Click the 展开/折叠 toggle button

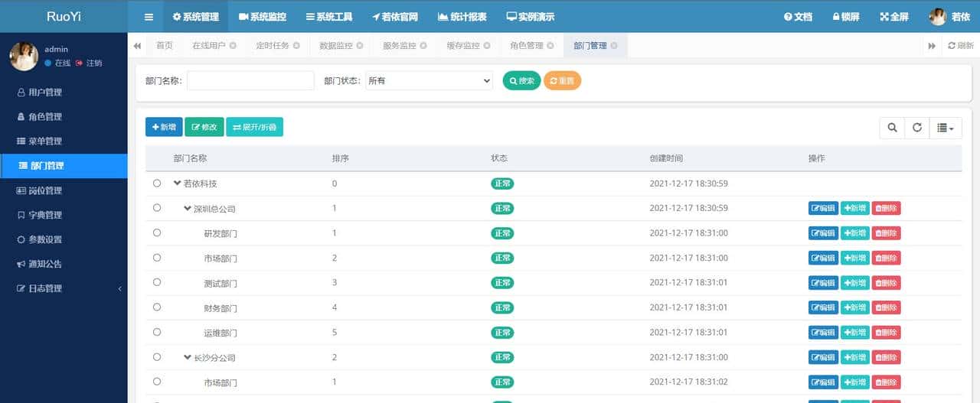(254, 127)
